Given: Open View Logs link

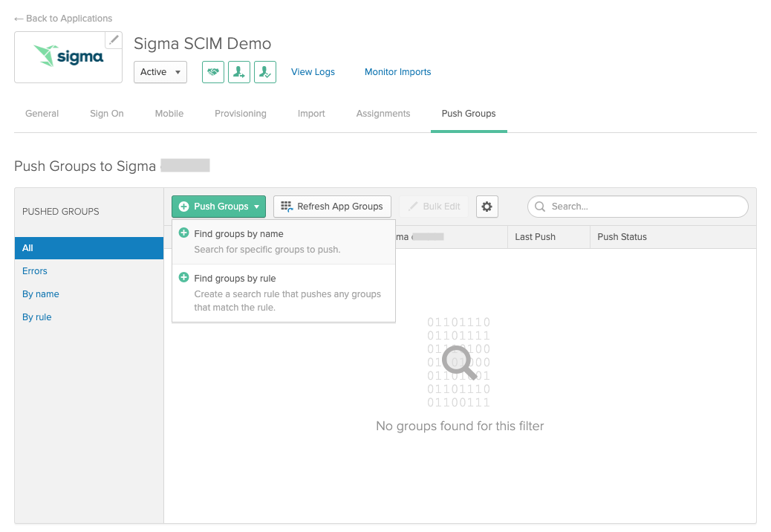Looking at the screenshot, I should coord(313,72).
